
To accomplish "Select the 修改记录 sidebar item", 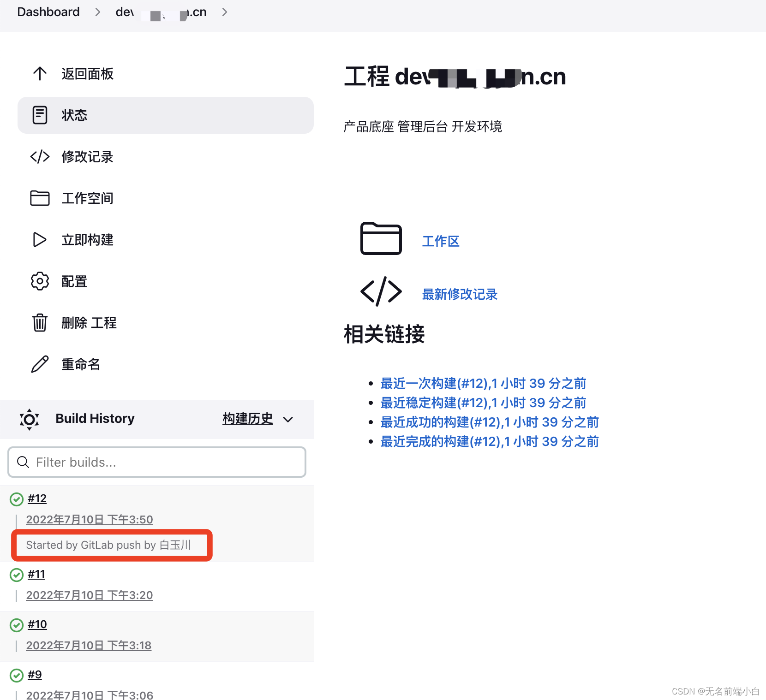I will (166, 157).
